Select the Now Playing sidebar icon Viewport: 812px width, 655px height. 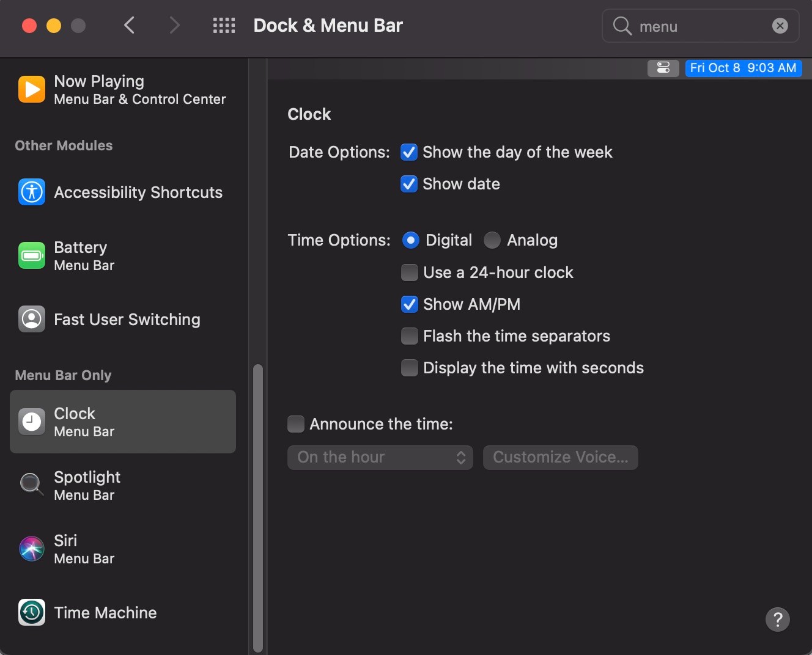coord(31,89)
